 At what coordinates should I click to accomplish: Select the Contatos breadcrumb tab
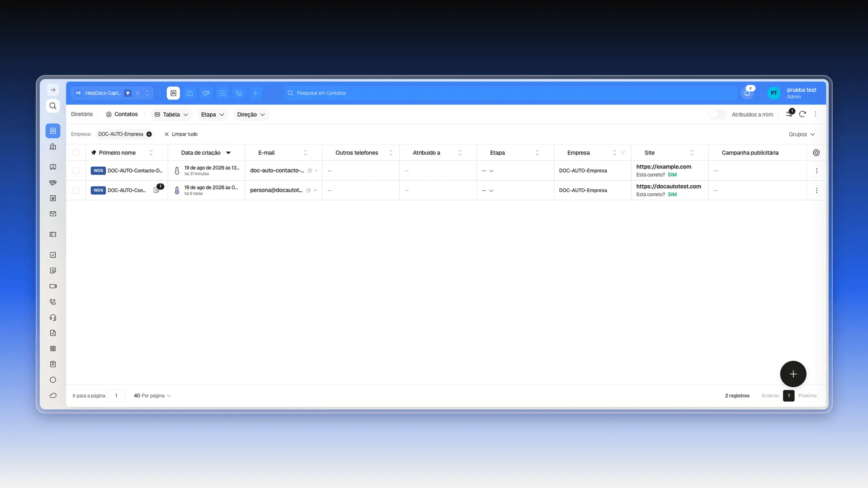point(122,114)
